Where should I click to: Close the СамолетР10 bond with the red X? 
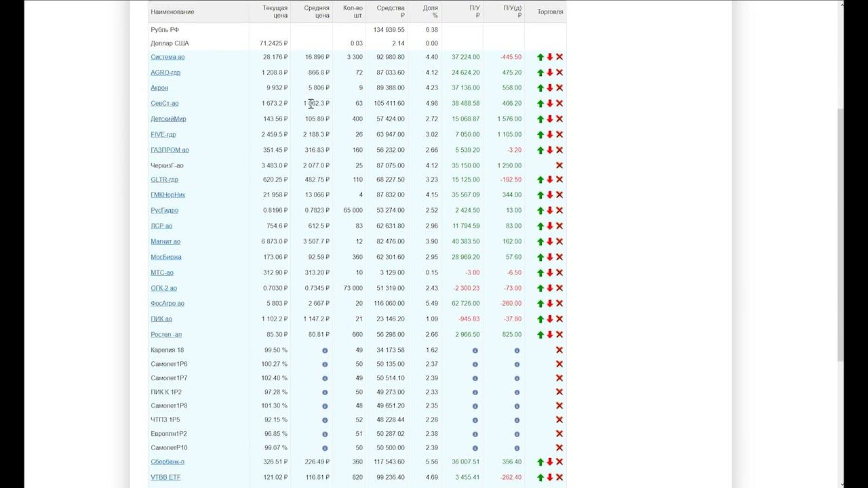pyautogui.click(x=559, y=447)
